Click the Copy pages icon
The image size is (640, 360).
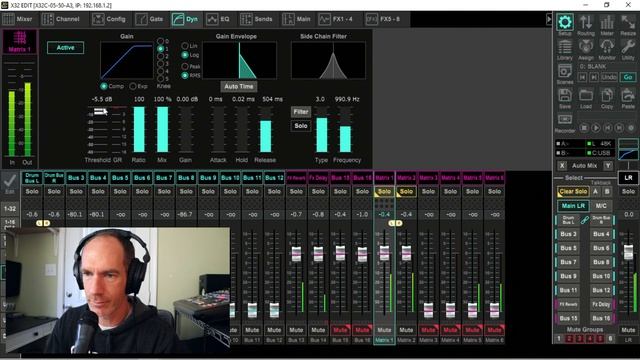tap(607, 96)
